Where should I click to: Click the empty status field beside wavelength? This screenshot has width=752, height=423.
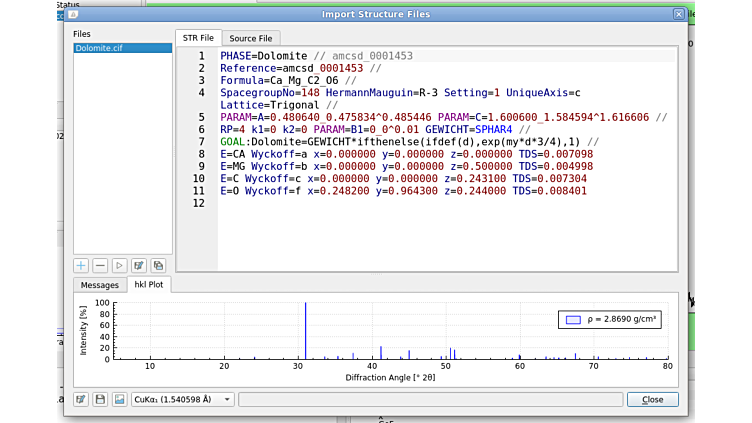click(430, 399)
